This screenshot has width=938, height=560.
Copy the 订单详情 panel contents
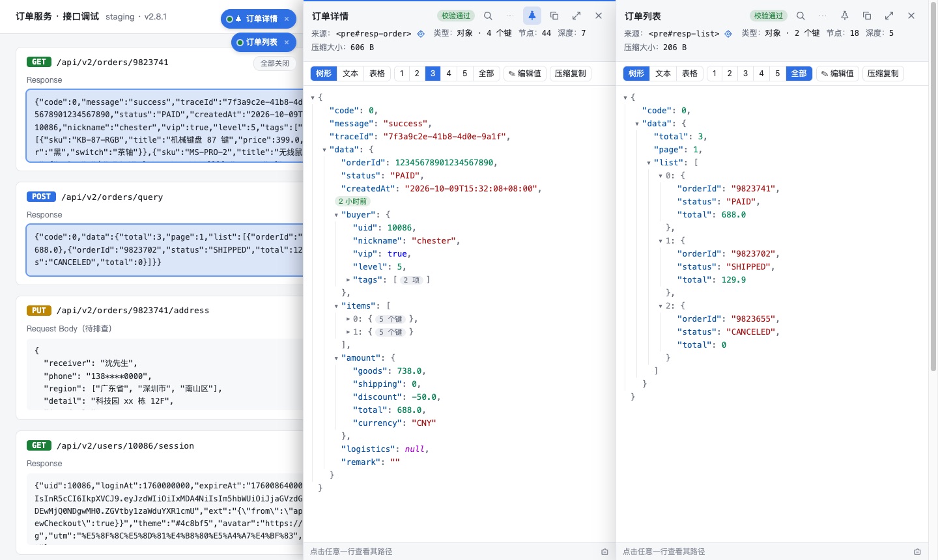click(554, 16)
